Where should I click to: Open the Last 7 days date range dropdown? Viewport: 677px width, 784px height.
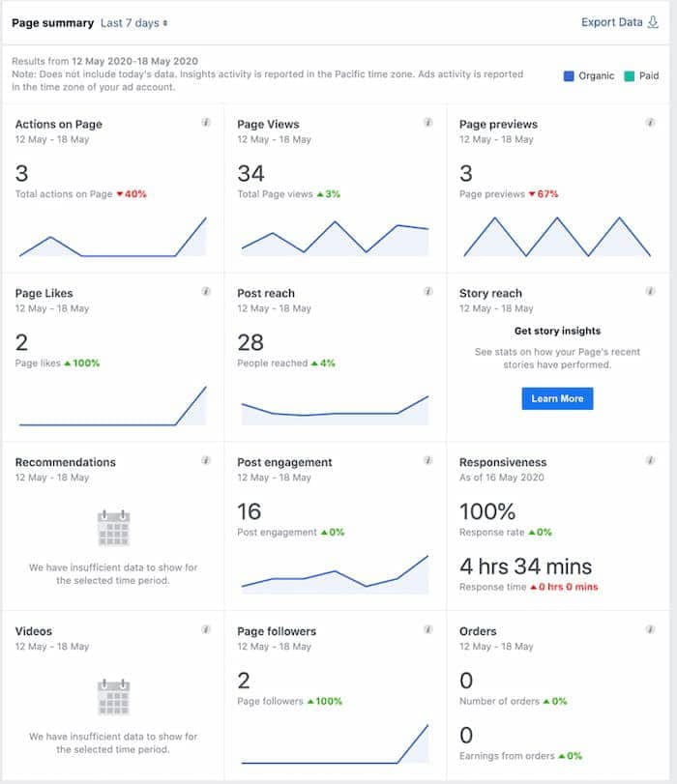click(x=134, y=23)
